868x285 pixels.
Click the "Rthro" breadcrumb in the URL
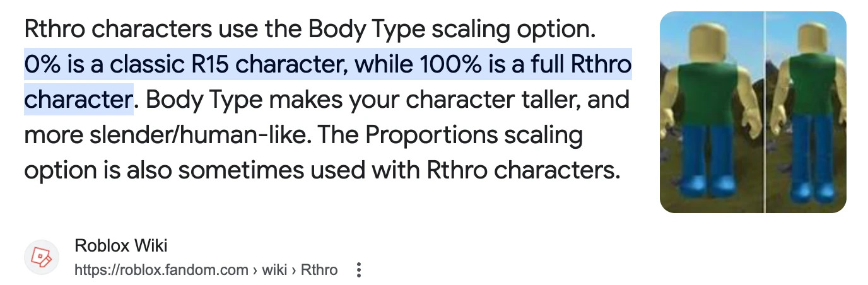(319, 270)
